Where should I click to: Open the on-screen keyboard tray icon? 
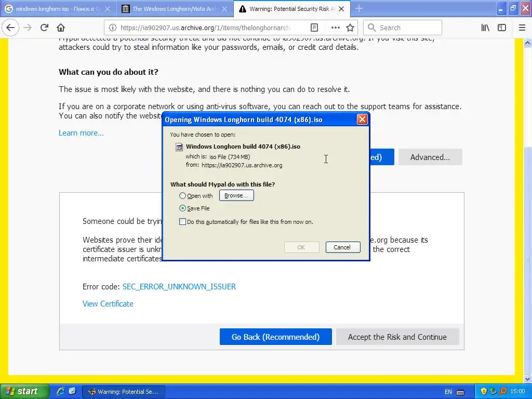click(460, 392)
